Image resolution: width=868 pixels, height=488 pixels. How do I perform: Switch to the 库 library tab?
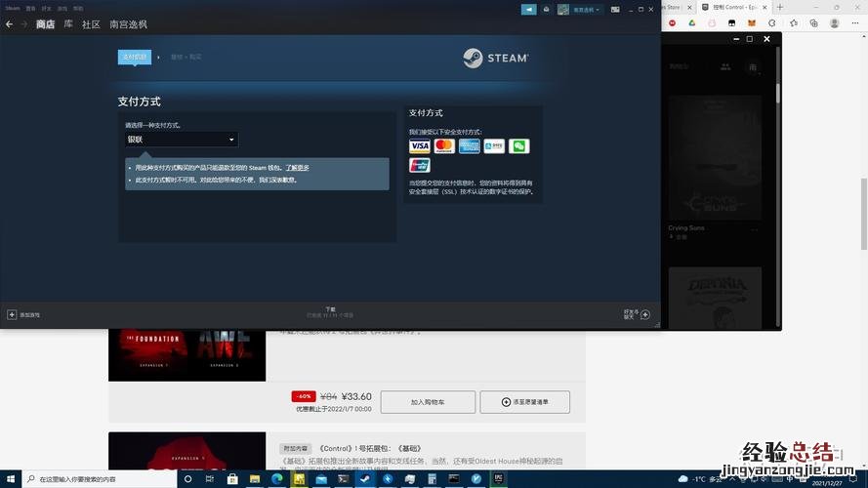68,23
